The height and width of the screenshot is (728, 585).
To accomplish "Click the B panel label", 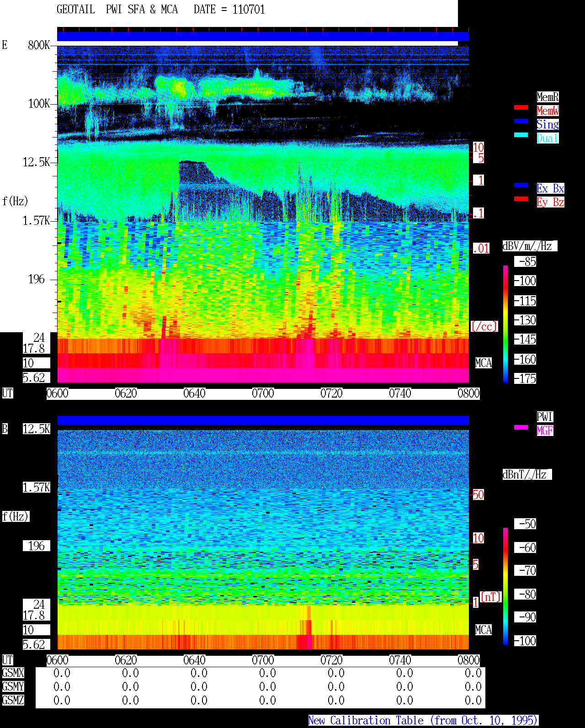I will click(5, 429).
